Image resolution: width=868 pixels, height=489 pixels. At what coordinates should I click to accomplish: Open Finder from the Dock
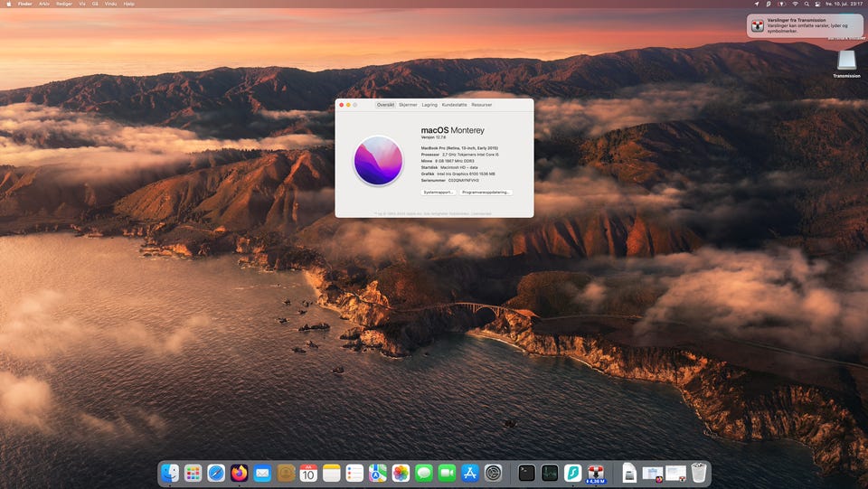170,473
